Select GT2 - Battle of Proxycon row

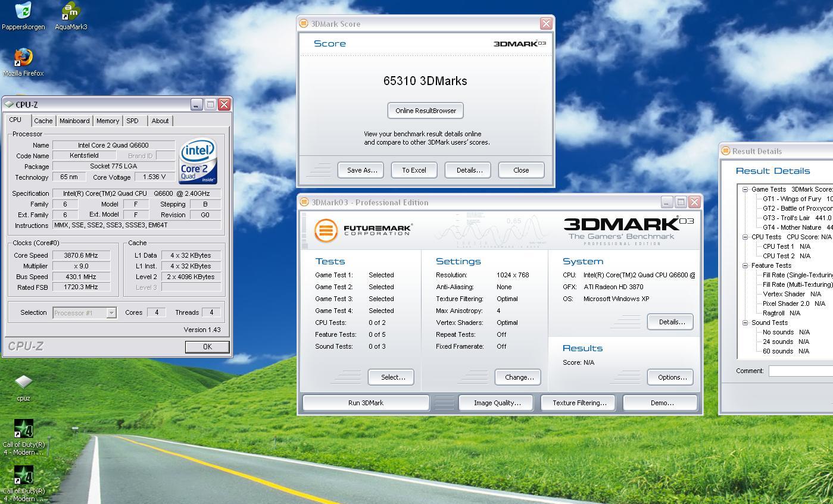(x=797, y=208)
